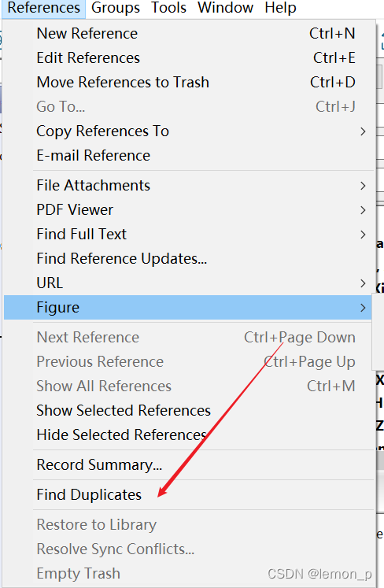Click Find Reference Updates item
Viewport: 384px width, 588px height.
[x=187, y=258]
